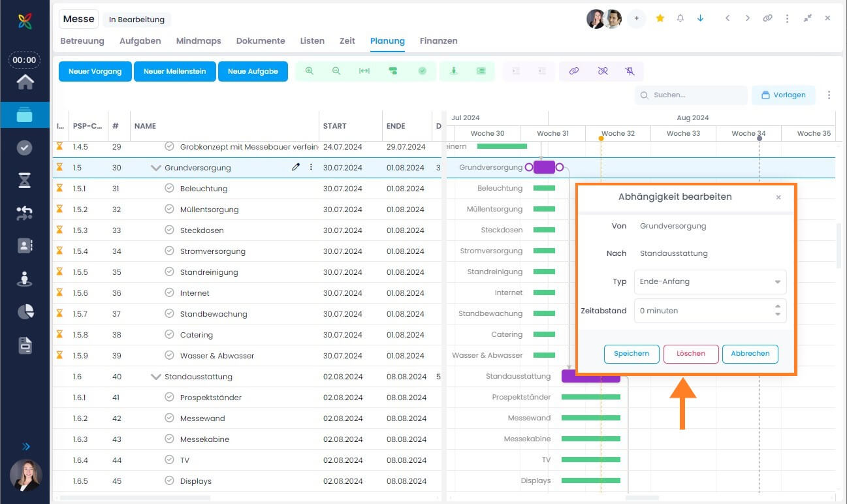Collapse the Grundversorgung group row
Screen dimensions: 847x504
[155, 168]
